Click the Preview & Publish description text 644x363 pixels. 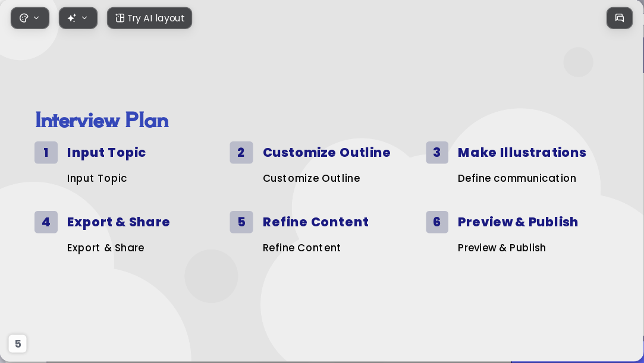point(501,248)
